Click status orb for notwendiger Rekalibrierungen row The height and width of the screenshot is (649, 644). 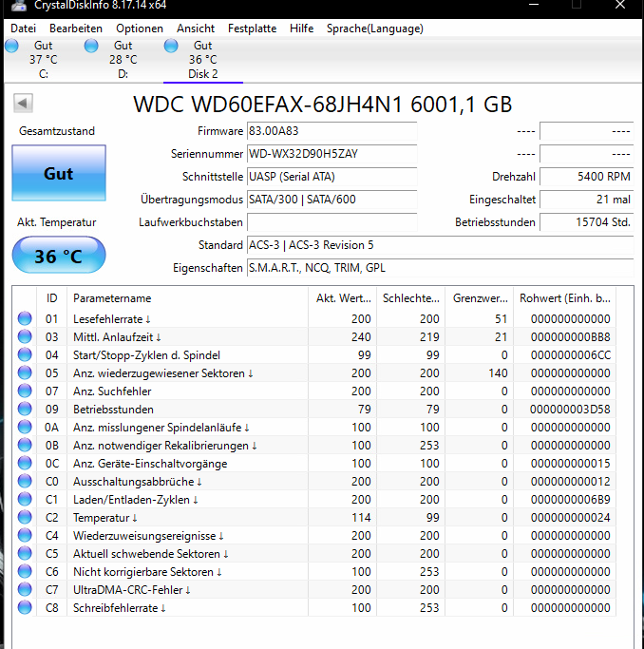(25, 445)
